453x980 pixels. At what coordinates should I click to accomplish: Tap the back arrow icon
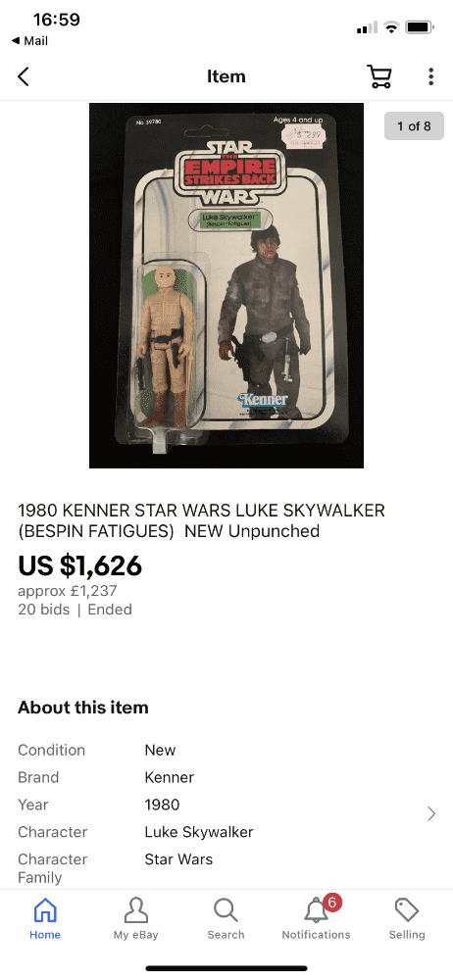pyautogui.click(x=24, y=76)
